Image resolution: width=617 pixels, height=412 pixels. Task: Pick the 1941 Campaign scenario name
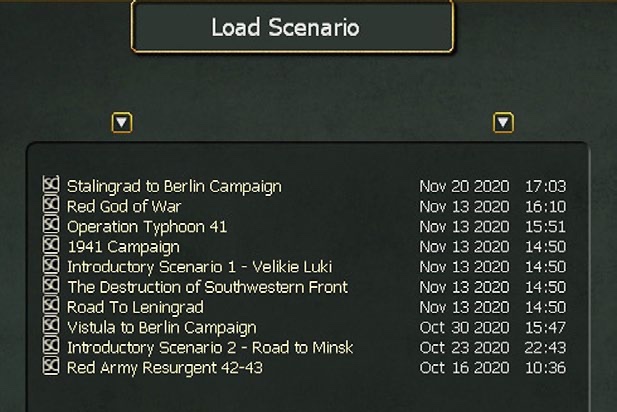click(x=123, y=247)
